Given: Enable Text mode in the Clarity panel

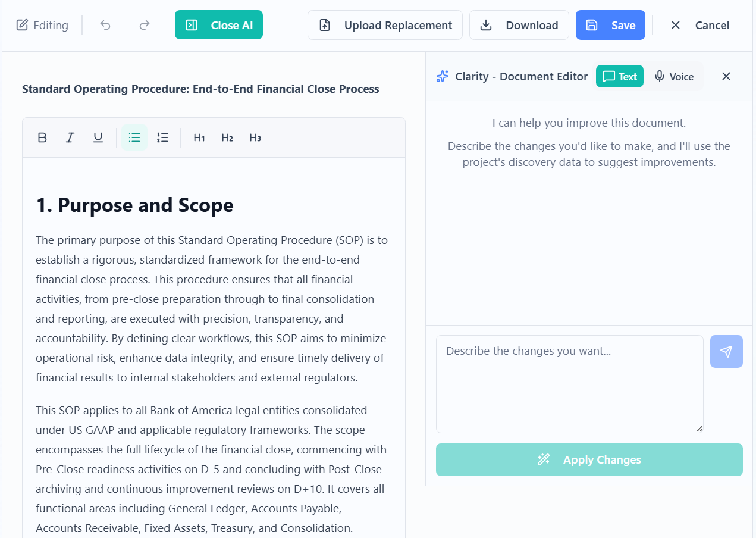Looking at the screenshot, I should [x=619, y=76].
